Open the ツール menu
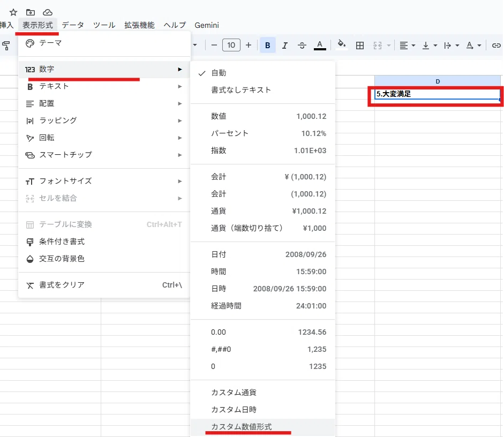This screenshot has height=437, width=504. pyautogui.click(x=104, y=25)
